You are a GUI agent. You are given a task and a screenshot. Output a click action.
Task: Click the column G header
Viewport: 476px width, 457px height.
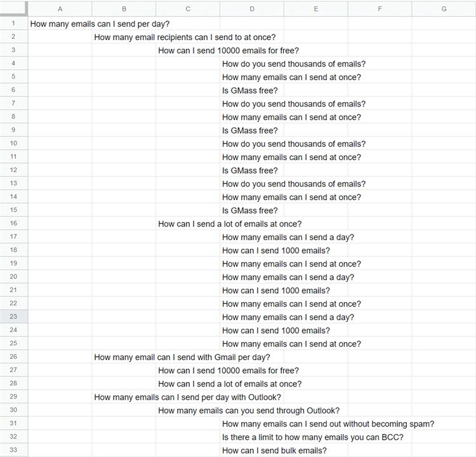pyautogui.click(x=444, y=9)
